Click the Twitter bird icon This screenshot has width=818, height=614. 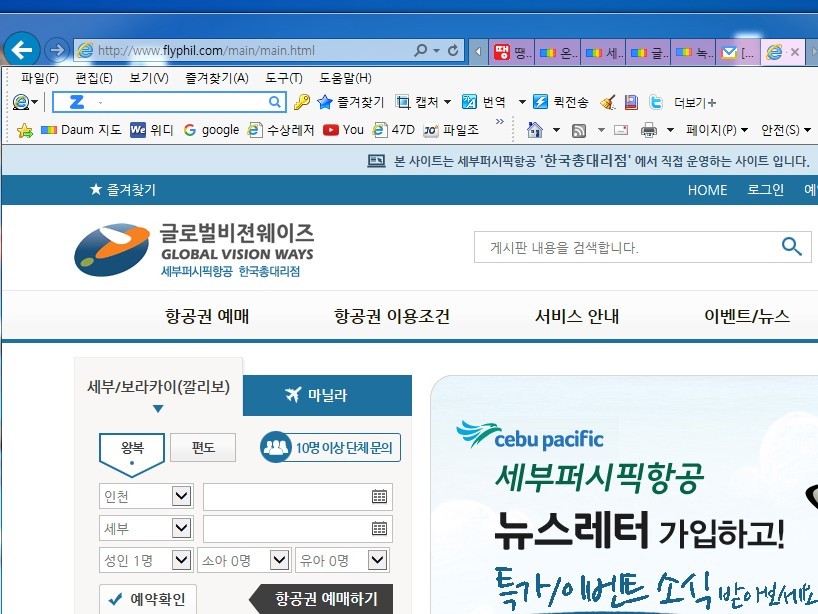(656, 102)
